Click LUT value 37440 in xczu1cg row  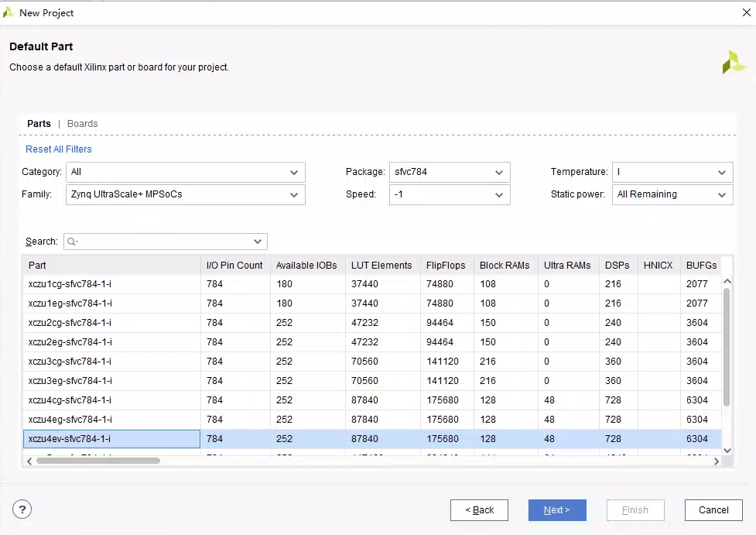[x=364, y=284]
